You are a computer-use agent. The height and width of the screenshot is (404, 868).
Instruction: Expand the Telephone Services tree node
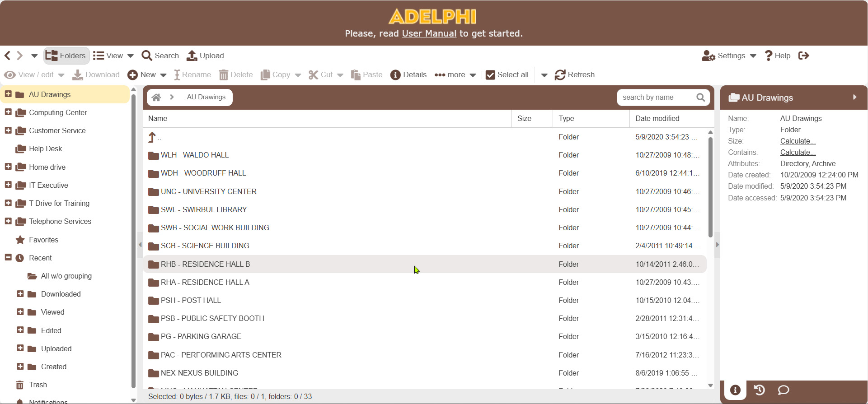(x=8, y=221)
